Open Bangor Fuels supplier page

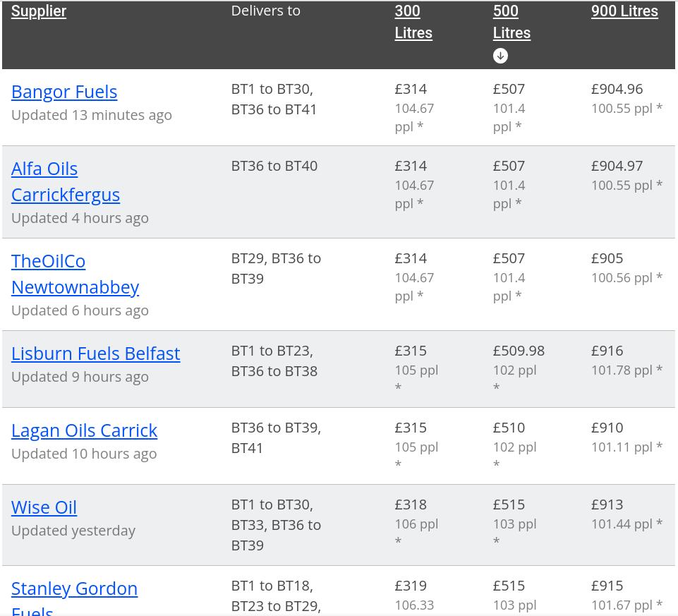tap(64, 92)
